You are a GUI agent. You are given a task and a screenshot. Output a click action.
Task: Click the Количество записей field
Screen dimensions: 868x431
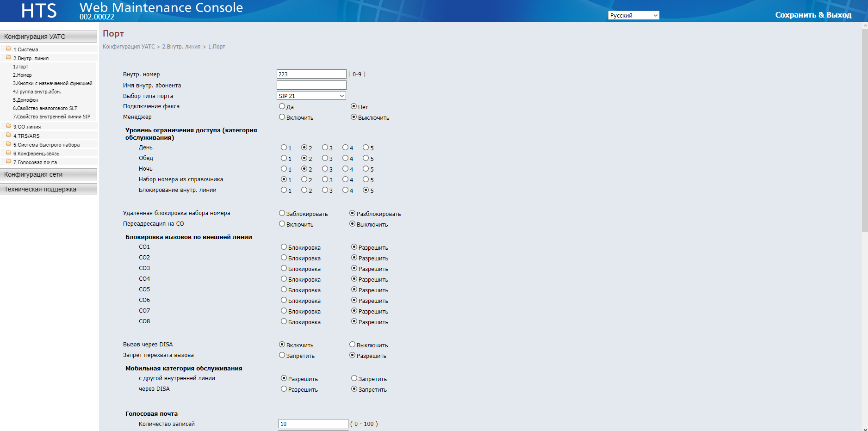[x=313, y=424]
